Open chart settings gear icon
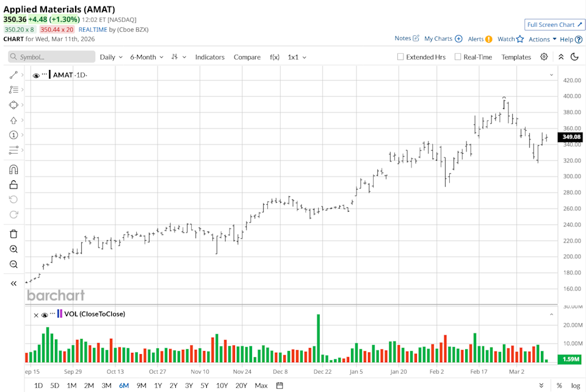Viewport: 586px width, 392px height. click(544, 57)
